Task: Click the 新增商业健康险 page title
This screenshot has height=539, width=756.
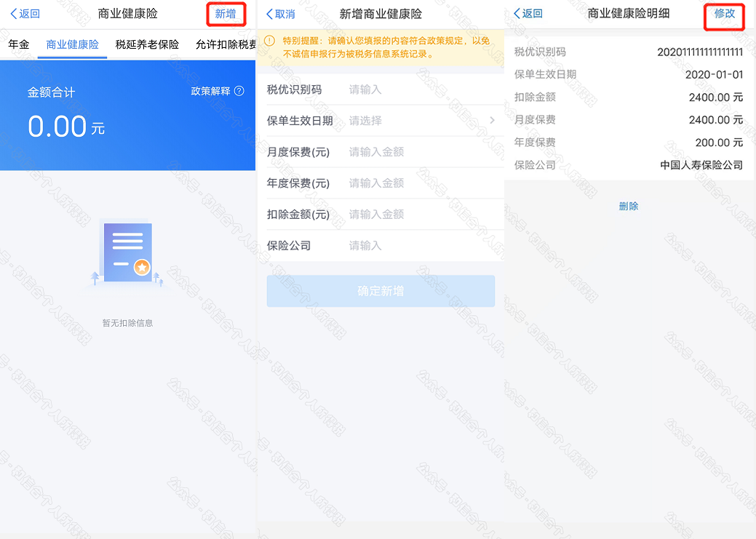Action: [x=381, y=14]
